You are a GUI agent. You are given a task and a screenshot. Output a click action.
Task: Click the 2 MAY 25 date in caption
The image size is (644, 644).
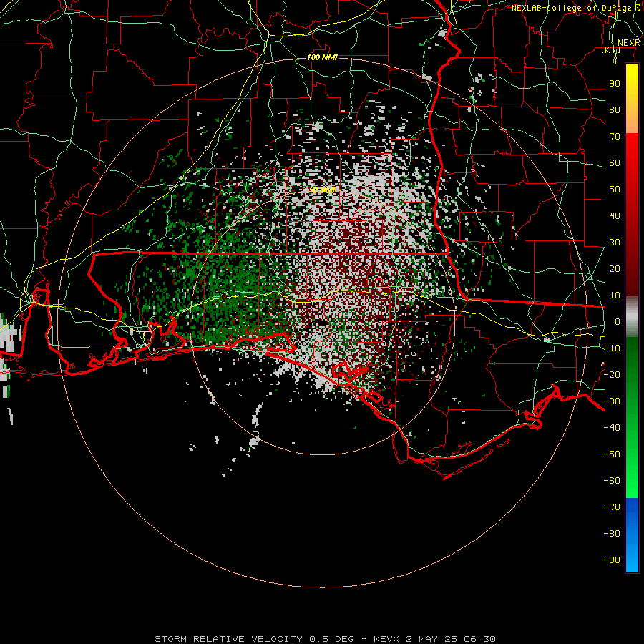(431, 639)
